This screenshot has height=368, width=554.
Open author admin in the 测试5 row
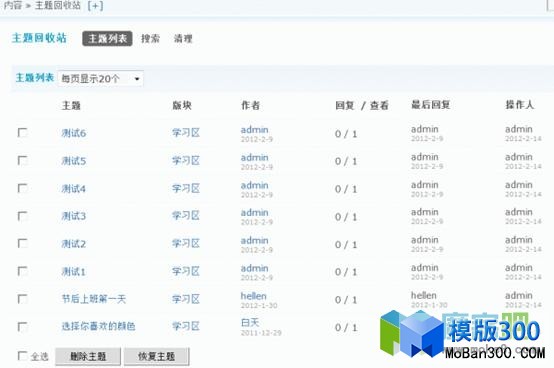(x=254, y=158)
